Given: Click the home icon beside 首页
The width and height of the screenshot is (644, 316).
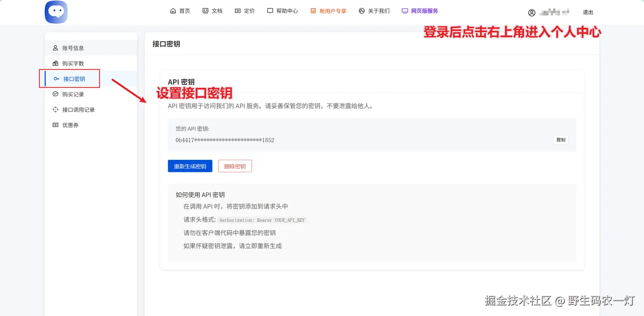Looking at the screenshot, I should coord(172,10).
